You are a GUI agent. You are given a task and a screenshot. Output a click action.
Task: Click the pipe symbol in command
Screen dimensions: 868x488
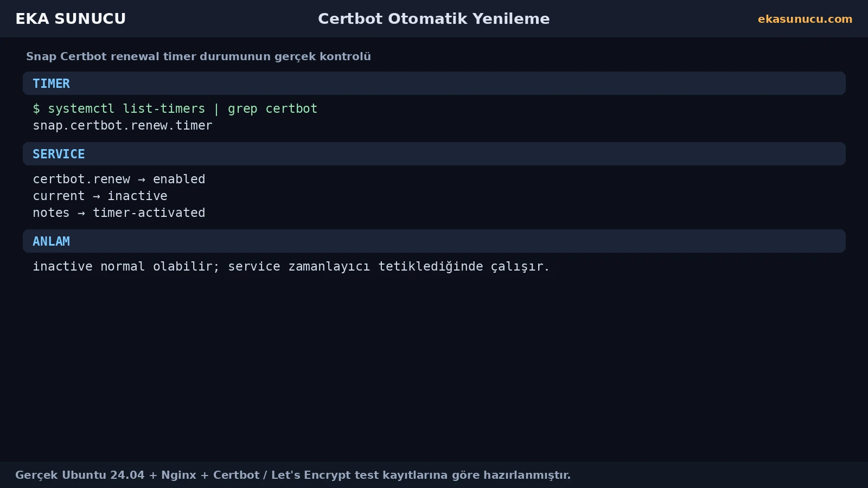(216, 109)
